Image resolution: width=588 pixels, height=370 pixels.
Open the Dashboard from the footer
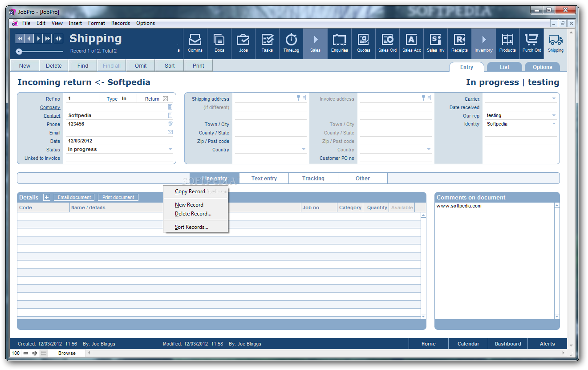tap(508, 344)
